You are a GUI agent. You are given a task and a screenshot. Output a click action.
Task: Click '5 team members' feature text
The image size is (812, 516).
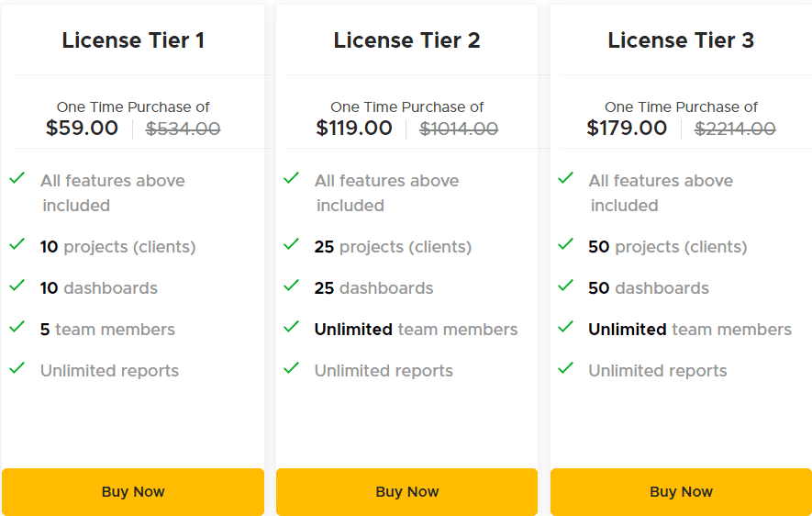pos(107,330)
